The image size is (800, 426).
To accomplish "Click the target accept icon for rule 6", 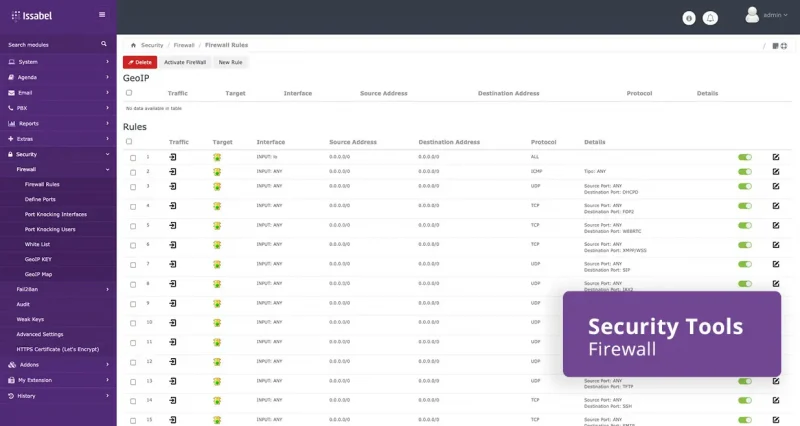I will 217,246.
